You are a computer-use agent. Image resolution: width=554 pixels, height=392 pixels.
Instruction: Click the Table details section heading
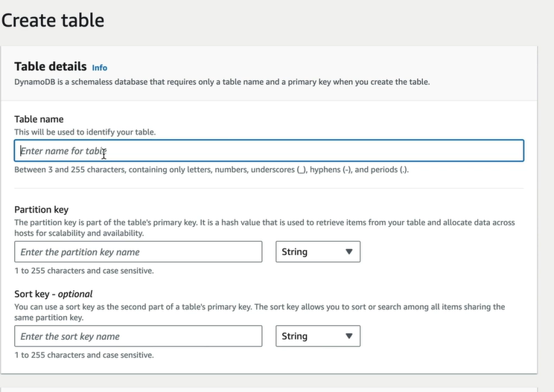coord(51,66)
